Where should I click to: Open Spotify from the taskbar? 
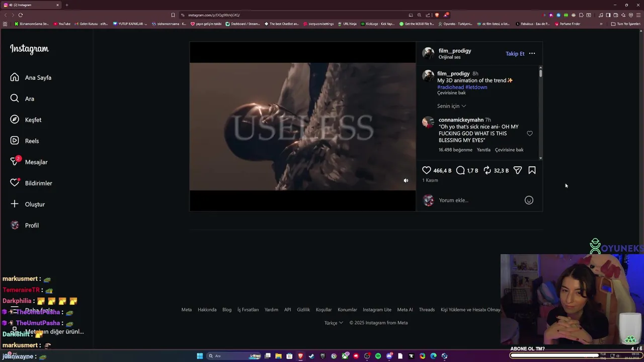point(378,356)
